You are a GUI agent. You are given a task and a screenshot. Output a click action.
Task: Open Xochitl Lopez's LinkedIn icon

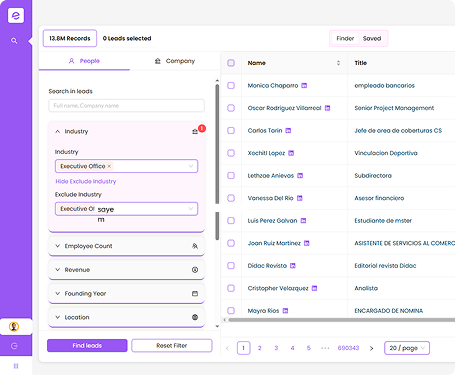(x=291, y=153)
